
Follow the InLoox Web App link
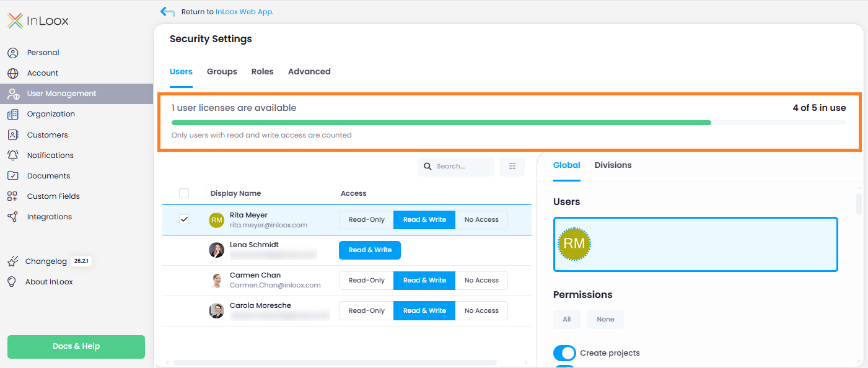pos(244,12)
